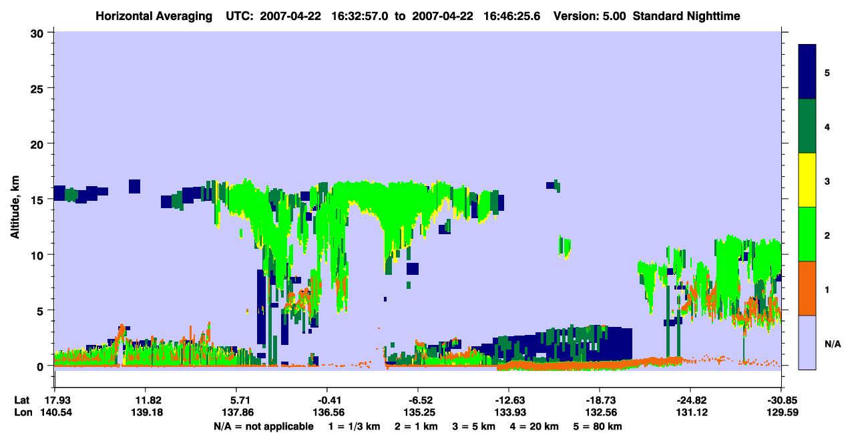This screenshot has height=445, width=868.
Task: Click the orange level 1 legend swatch
Action: click(807, 288)
